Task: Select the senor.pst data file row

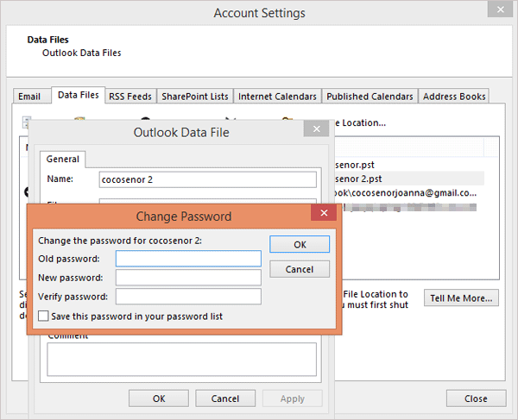Action: [409, 165]
